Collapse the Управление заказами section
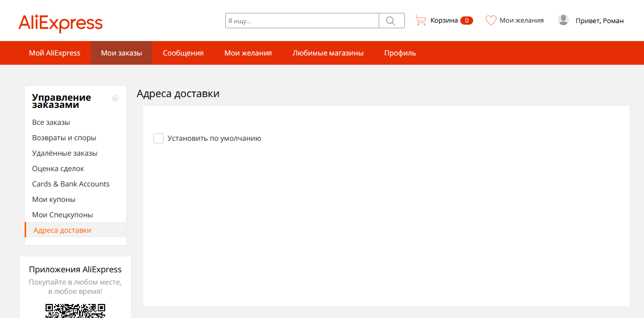The image size is (644, 318). 115,98
